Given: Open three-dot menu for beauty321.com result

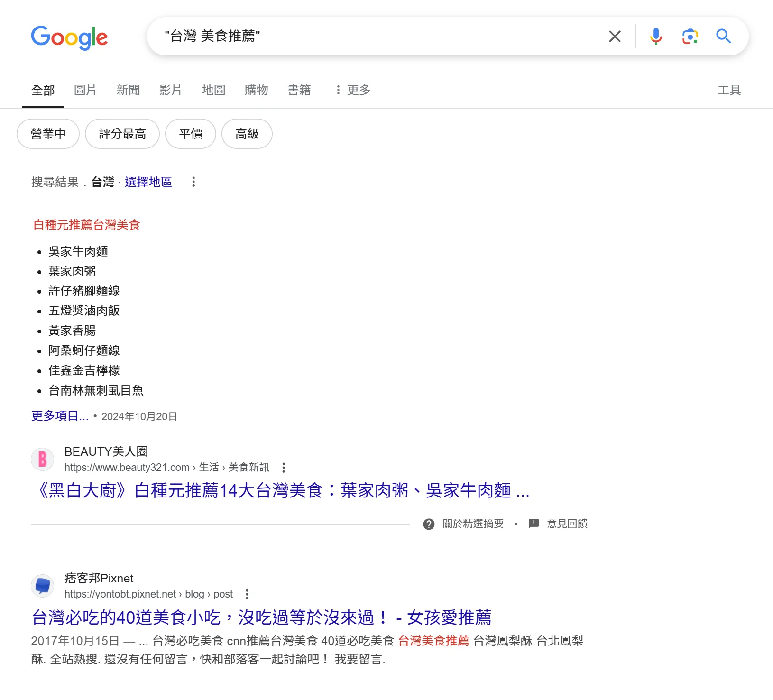Looking at the screenshot, I should point(284,468).
